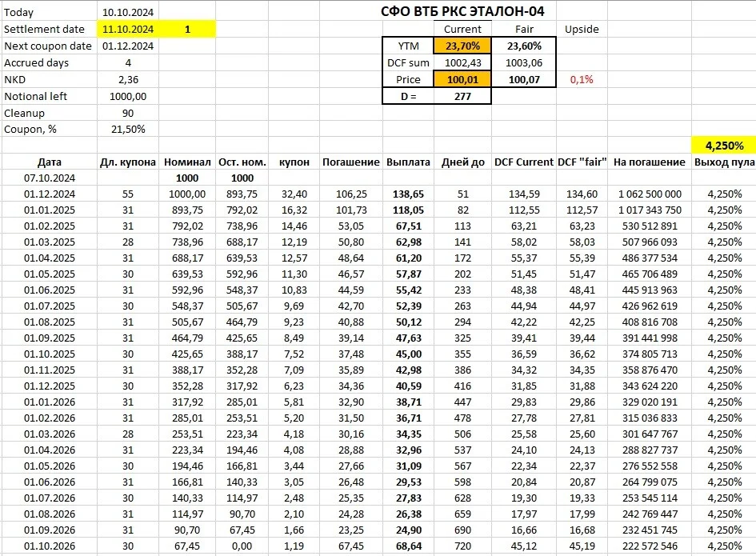Click the Дл. купона column header
756x556 pixels.
[x=128, y=162]
